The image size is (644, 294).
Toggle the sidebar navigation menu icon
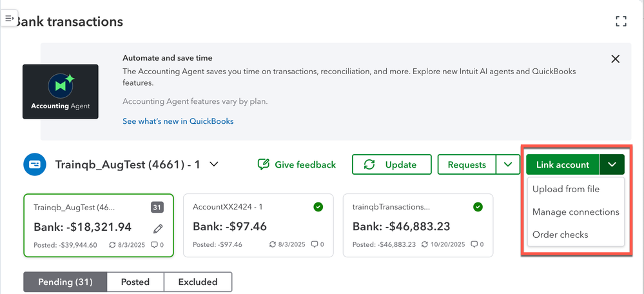tap(9, 19)
